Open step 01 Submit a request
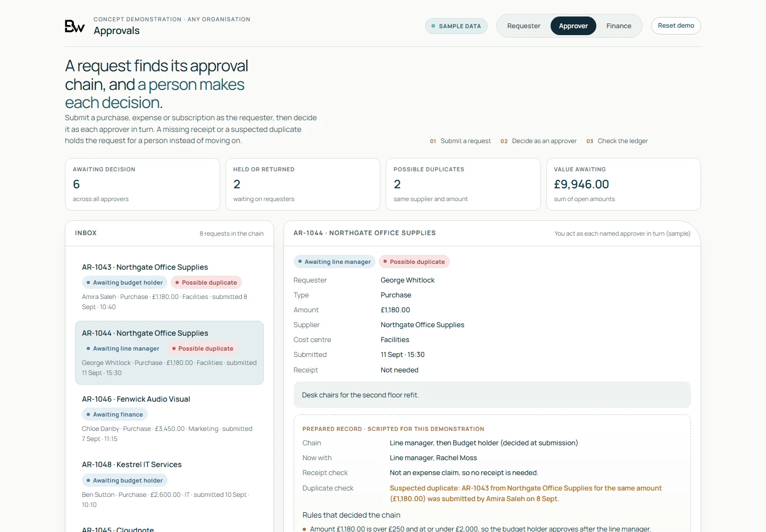This screenshot has width=766, height=532. point(460,141)
